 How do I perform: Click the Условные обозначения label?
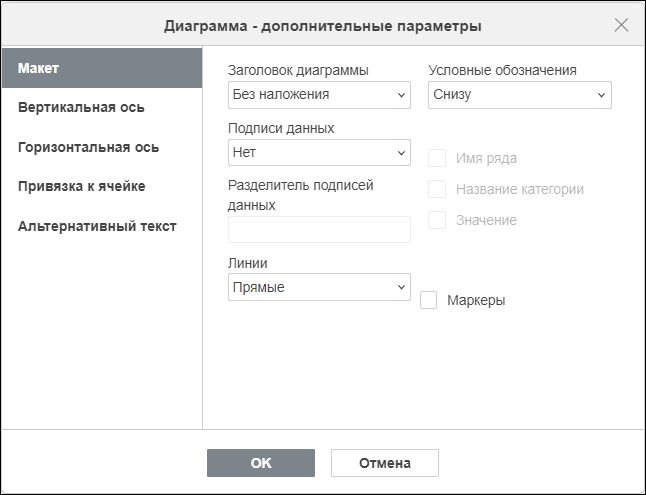[x=502, y=70]
